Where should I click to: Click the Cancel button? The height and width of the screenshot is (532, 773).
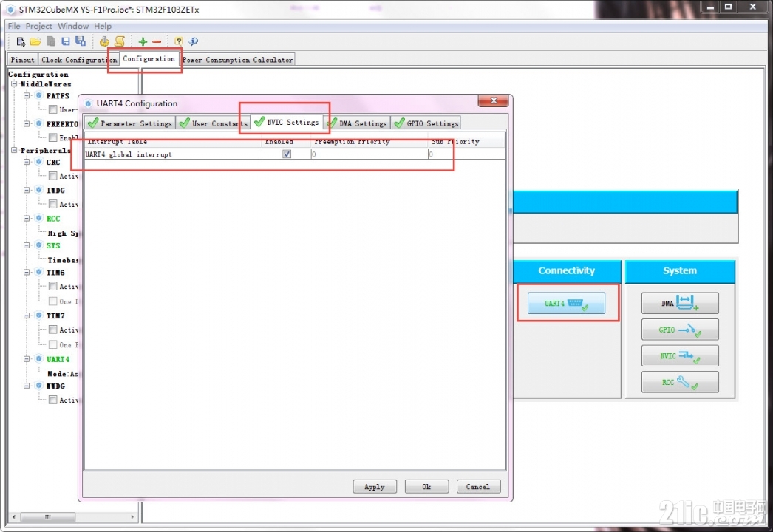pos(478,487)
